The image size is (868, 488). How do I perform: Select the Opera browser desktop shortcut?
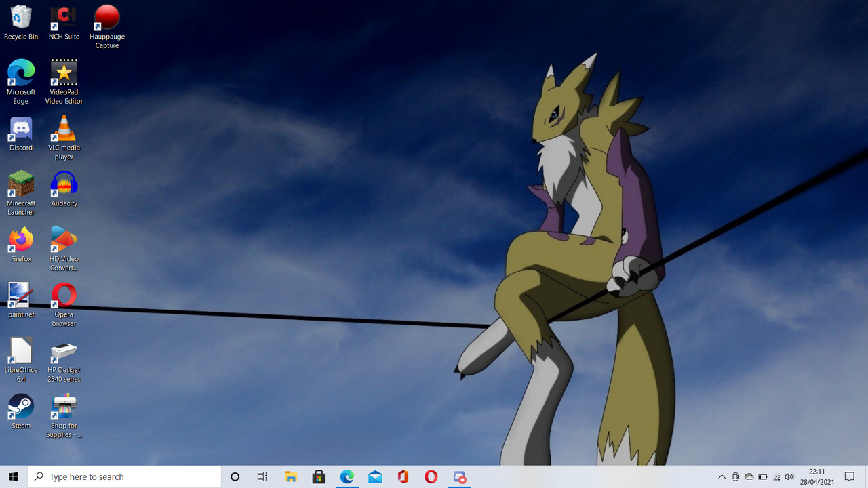64,304
